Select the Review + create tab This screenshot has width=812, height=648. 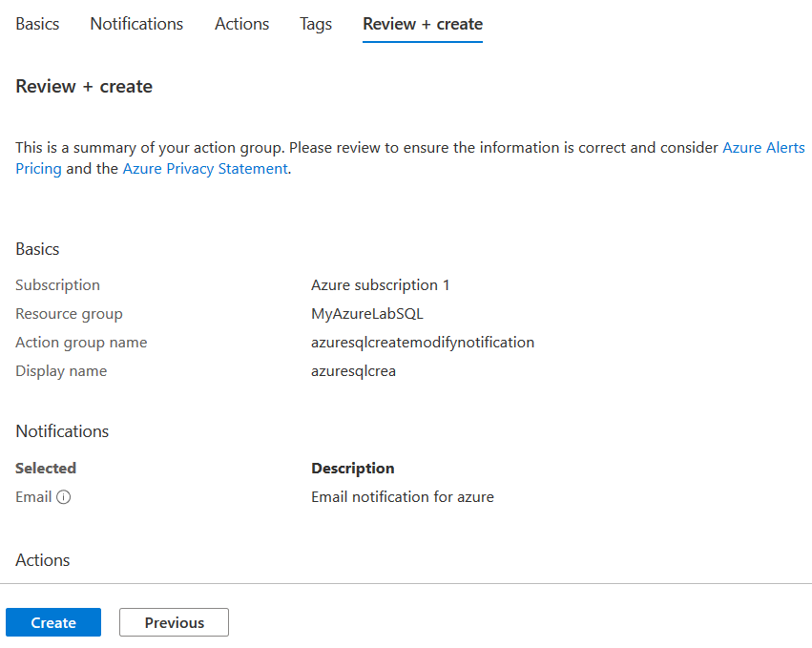[x=423, y=24]
